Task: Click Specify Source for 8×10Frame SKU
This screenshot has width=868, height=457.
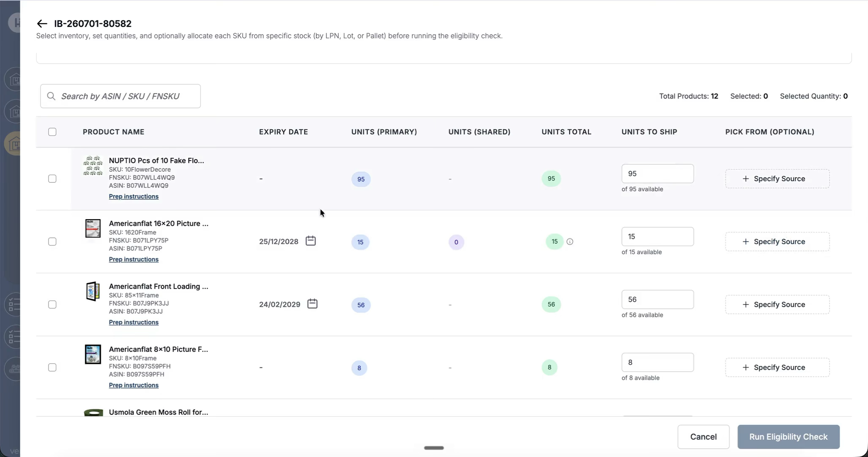Action: coord(777,367)
